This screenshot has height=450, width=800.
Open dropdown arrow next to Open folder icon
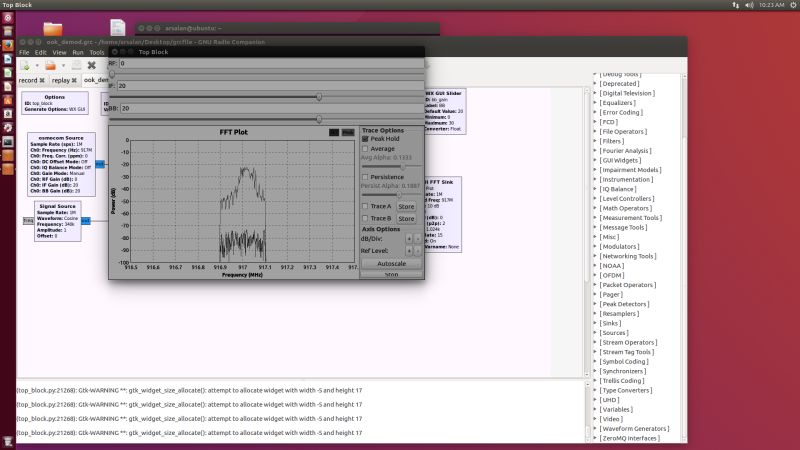tap(63, 66)
